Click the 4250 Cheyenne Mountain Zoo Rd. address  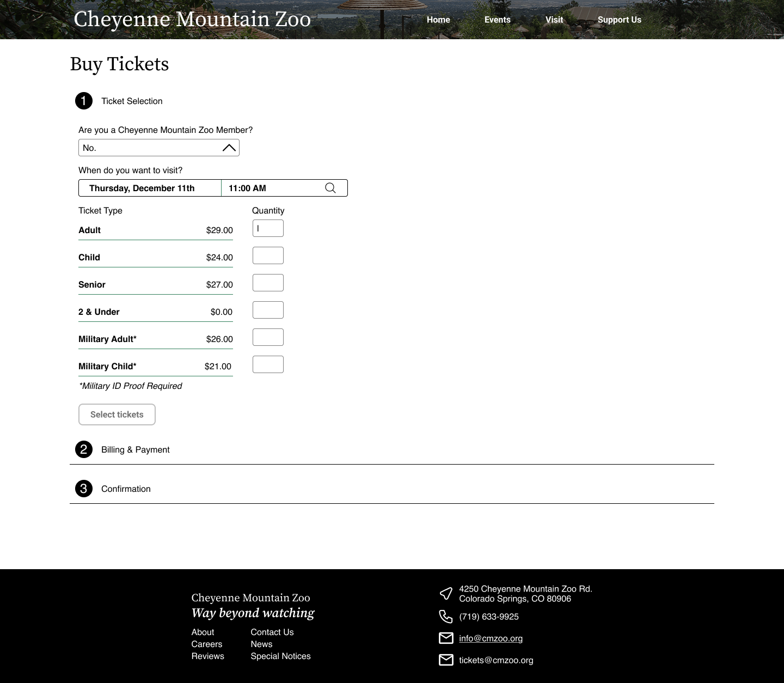(526, 589)
